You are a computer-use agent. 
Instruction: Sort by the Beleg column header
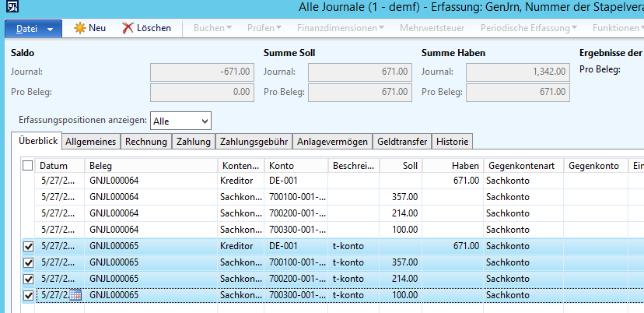pyautogui.click(x=150, y=166)
